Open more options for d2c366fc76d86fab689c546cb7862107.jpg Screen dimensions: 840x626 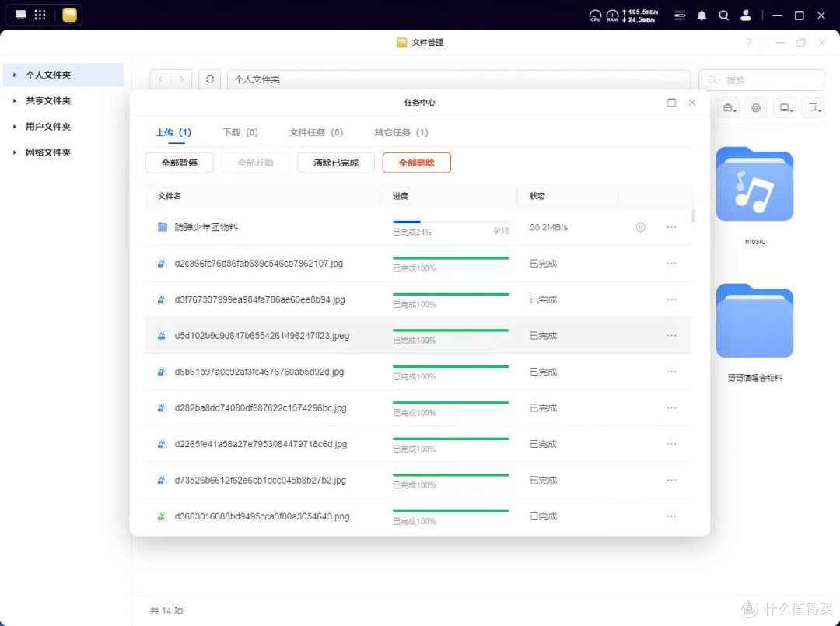[671, 264]
